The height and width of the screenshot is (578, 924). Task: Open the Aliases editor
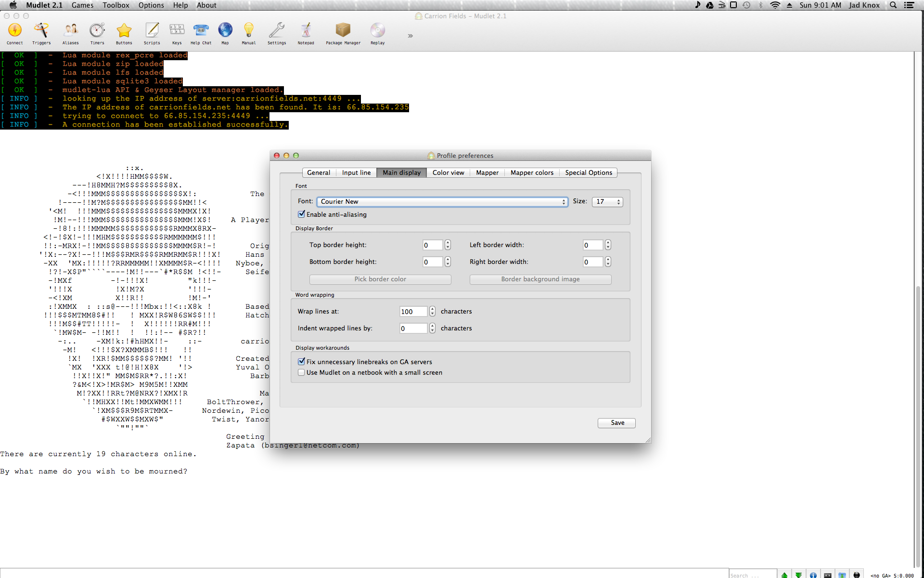[x=71, y=34]
